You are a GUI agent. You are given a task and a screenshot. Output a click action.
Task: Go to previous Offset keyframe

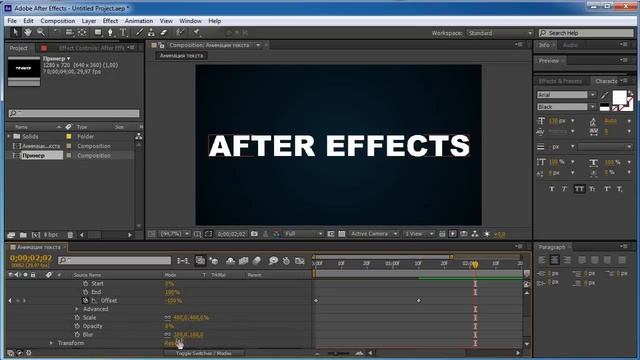(10, 300)
